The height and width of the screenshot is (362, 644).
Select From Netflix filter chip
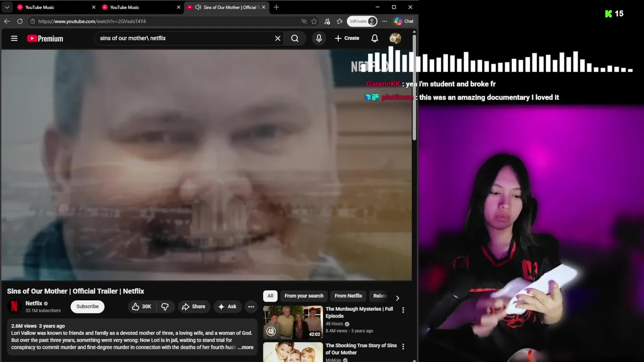click(348, 296)
